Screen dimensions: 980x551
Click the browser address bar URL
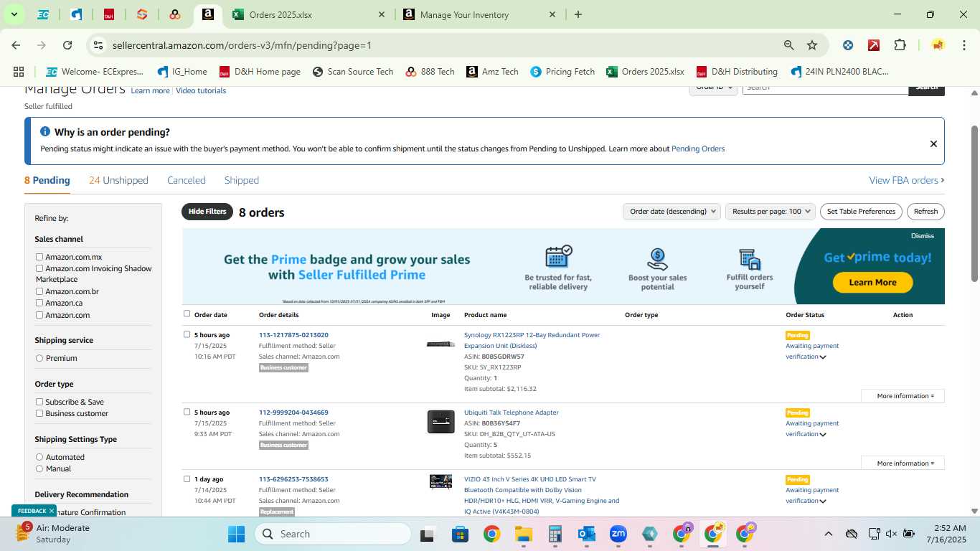coord(242,45)
